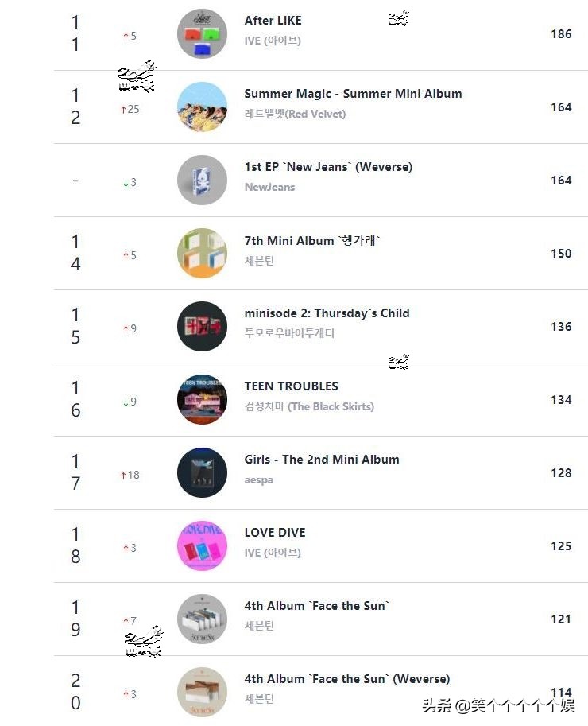The height and width of the screenshot is (726, 588).
Task: Open the Summer Magic album cover image
Action: (x=202, y=107)
